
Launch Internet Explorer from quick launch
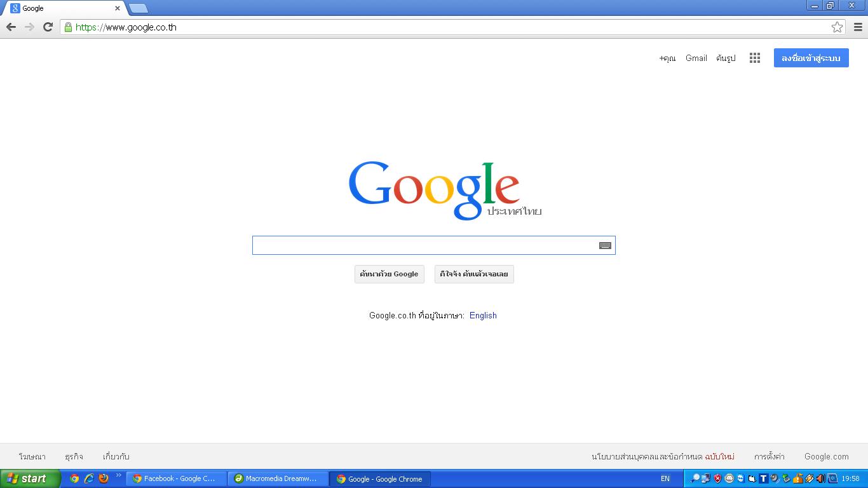pyautogui.click(x=89, y=478)
